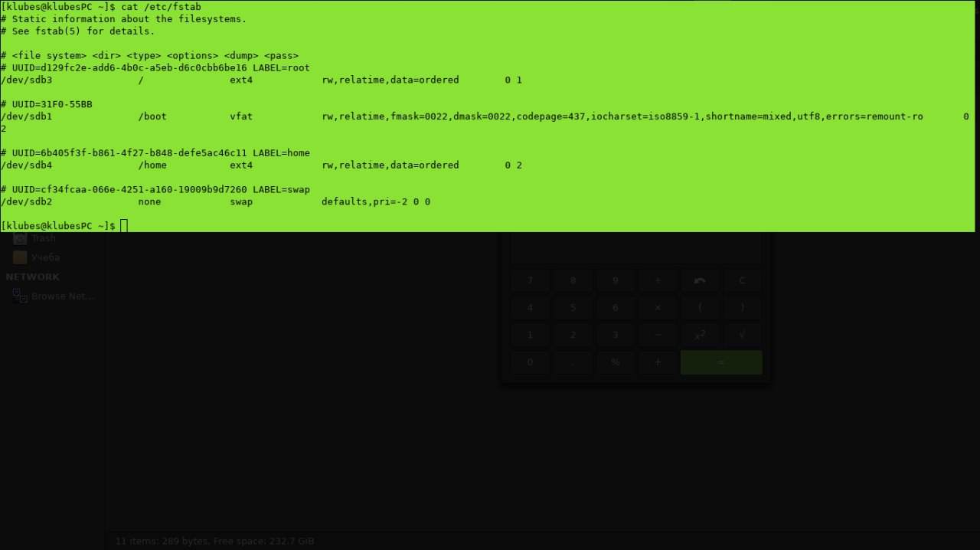The height and width of the screenshot is (550, 980).
Task: Click the green equals calculator button
Action: pos(721,362)
